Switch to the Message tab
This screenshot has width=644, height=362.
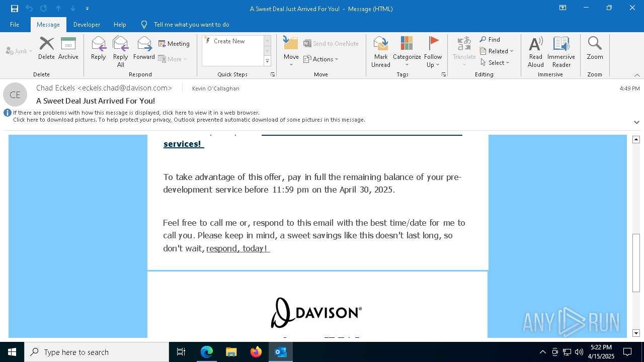click(x=48, y=25)
